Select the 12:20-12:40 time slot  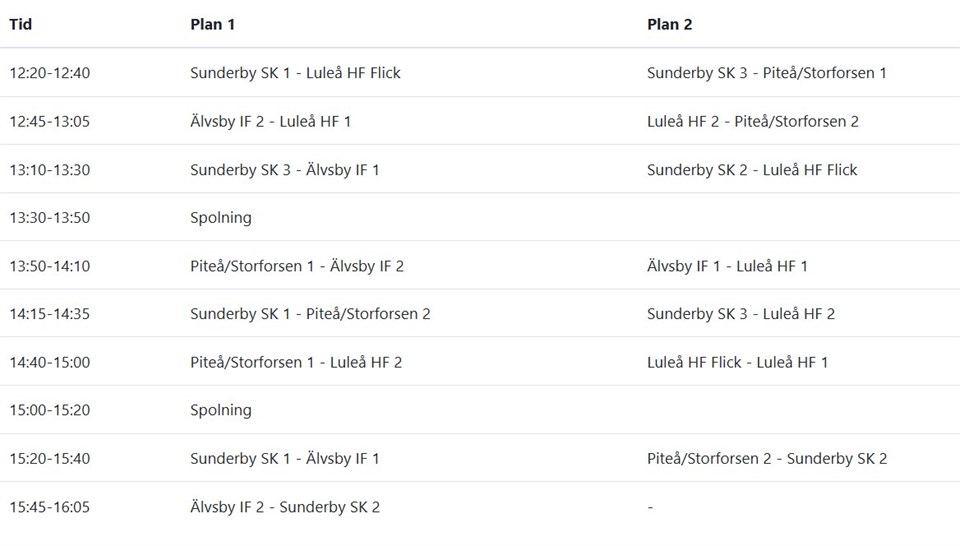point(50,73)
